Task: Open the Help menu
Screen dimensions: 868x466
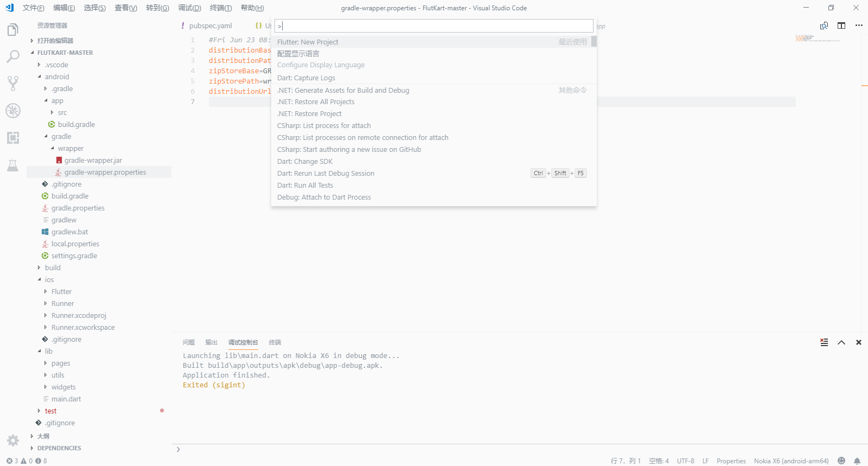Action: click(252, 8)
